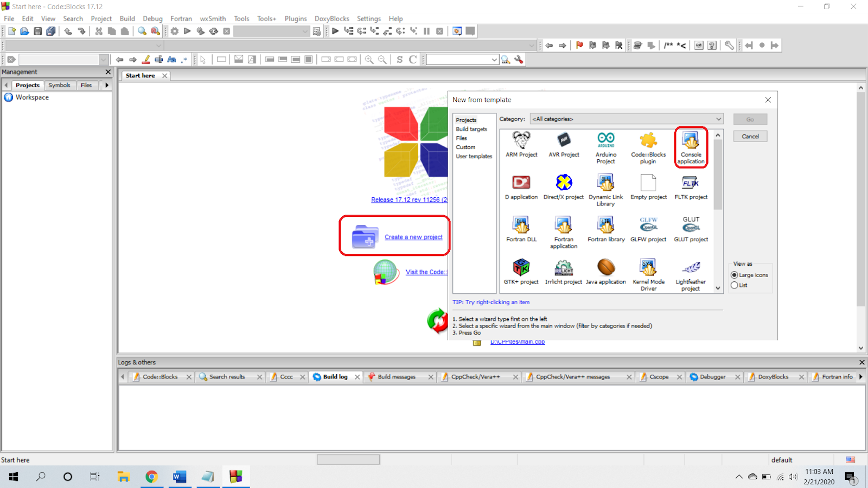Click the Save all files icon
868x488 pixels.
pyautogui.click(x=50, y=31)
